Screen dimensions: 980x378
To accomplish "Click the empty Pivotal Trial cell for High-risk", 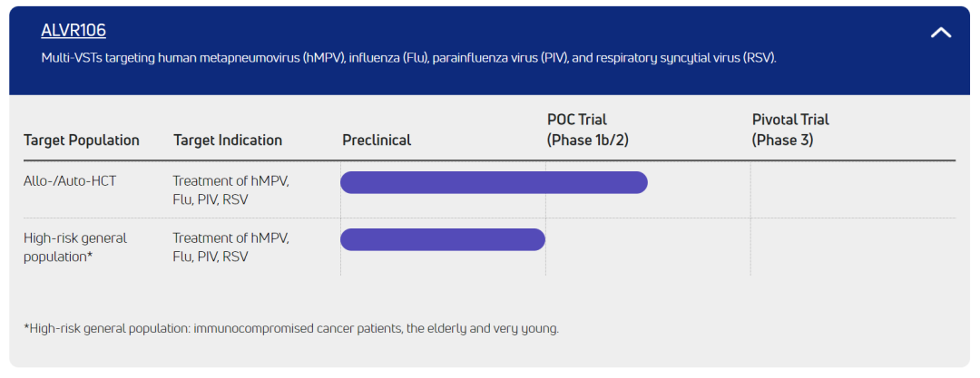I will coord(852,247).
